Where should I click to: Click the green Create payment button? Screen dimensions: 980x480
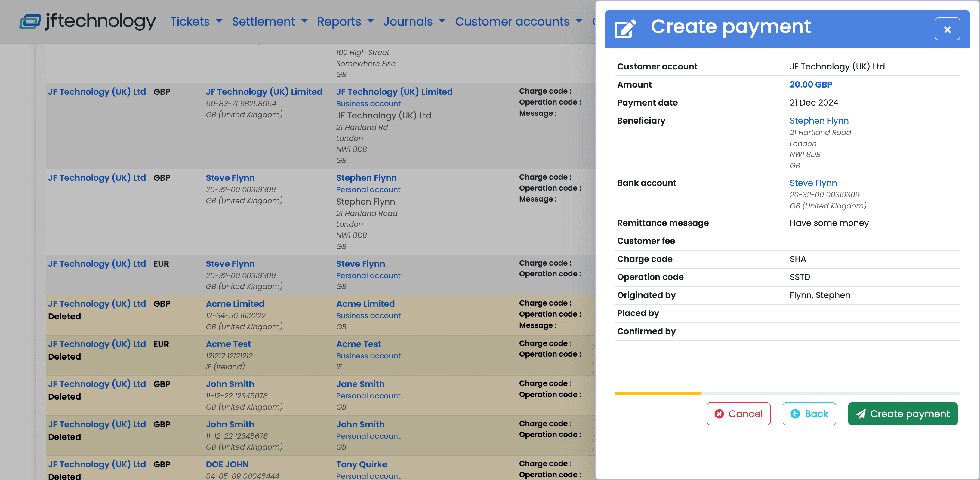click(902, 414)
